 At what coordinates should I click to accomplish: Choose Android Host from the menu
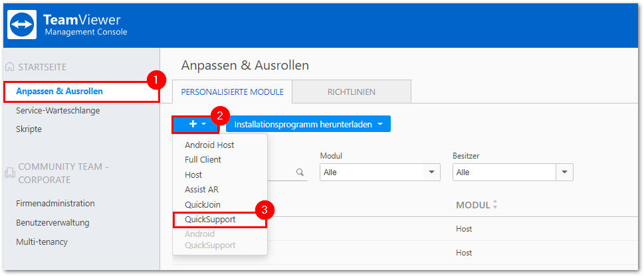point(209,145)
